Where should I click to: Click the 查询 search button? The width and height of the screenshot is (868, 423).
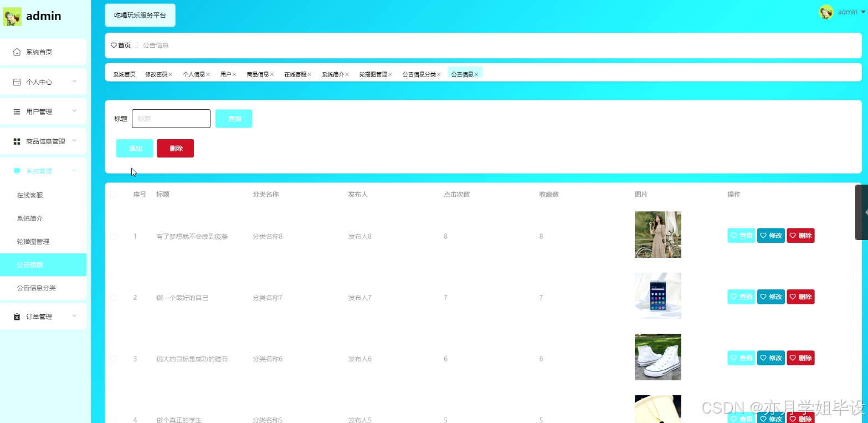234,119
